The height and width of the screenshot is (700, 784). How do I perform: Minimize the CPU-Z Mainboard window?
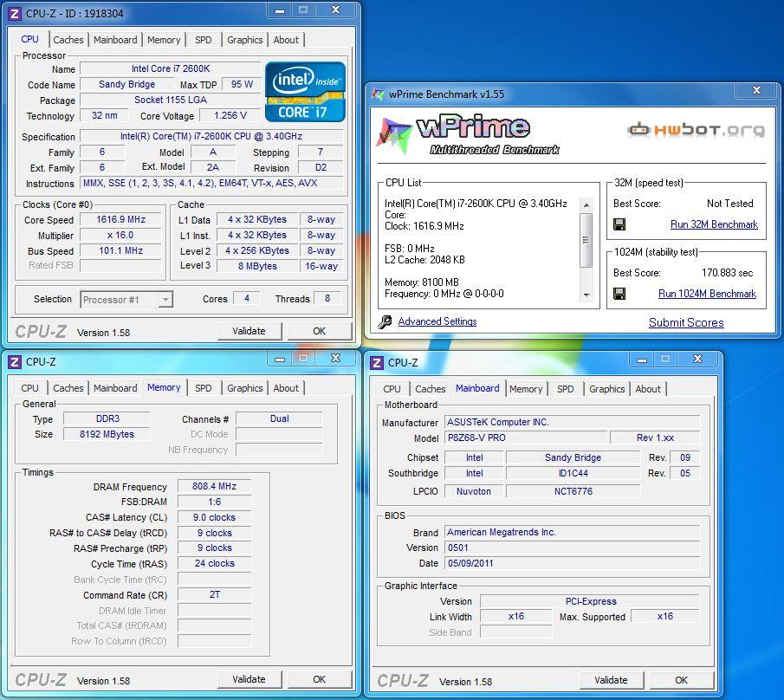[x=642, y=360]
